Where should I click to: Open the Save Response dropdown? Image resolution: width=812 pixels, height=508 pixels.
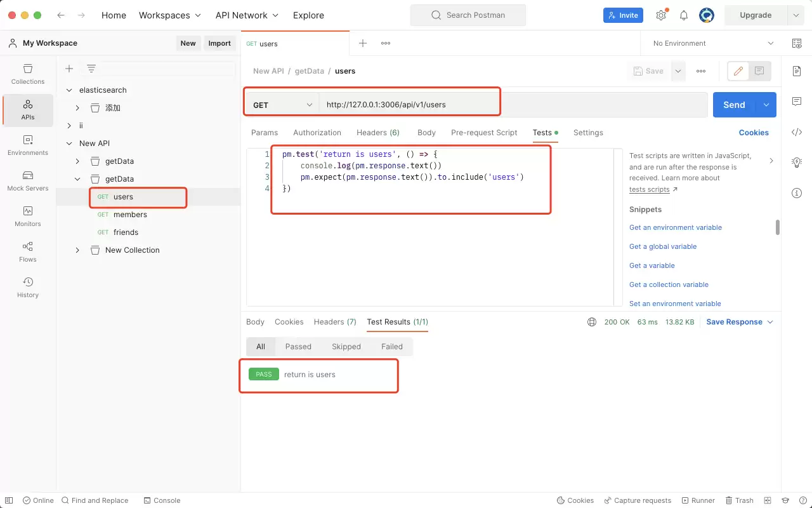point(740,322)
